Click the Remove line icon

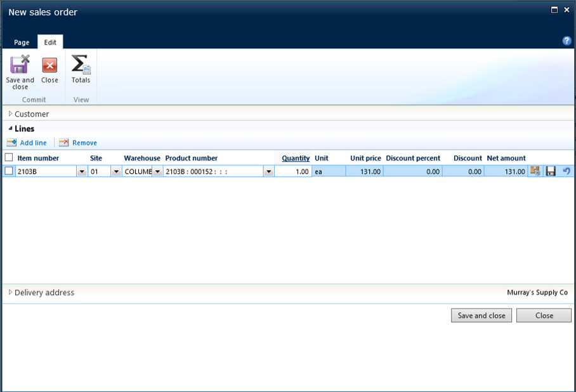point(63,143)
